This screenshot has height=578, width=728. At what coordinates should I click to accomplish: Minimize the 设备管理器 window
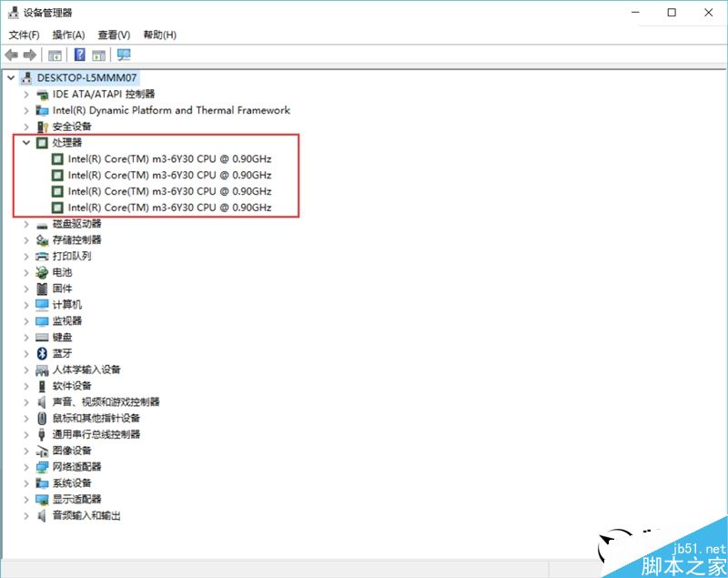(635, 13)
